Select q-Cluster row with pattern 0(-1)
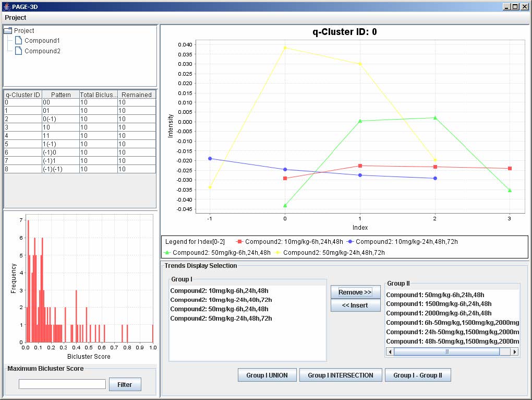 point(80,119)
